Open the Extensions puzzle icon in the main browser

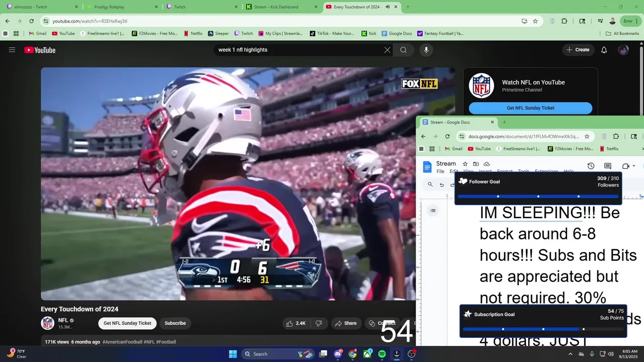coord(564,21)
